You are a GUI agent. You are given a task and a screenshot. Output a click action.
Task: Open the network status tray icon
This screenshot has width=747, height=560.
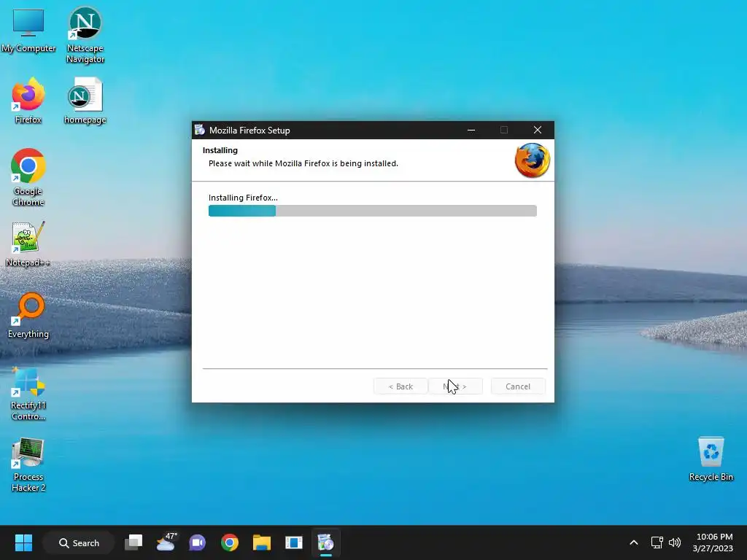click(x=657, y=542)
